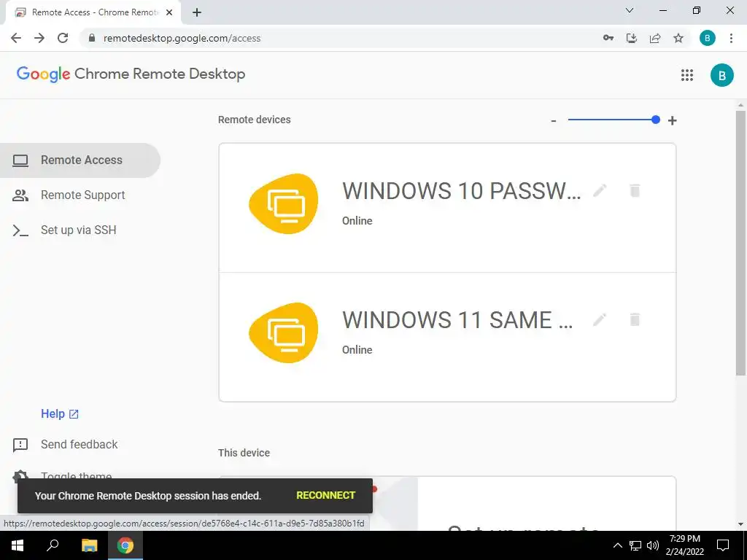This screenshot has width=747, height=560.
Task: Click the page vertical scrollbar
Action: point(740,242)
